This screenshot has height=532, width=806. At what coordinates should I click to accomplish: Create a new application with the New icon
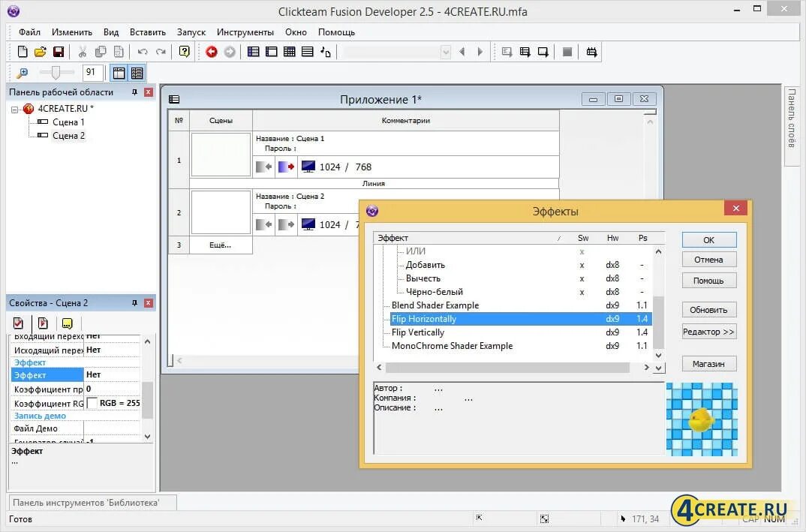22,52
